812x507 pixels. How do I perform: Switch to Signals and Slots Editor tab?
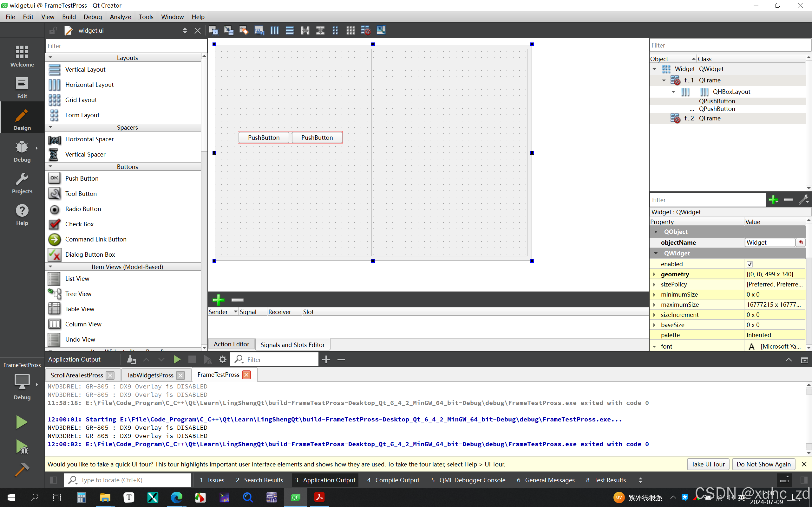click(x=292, y=344)
